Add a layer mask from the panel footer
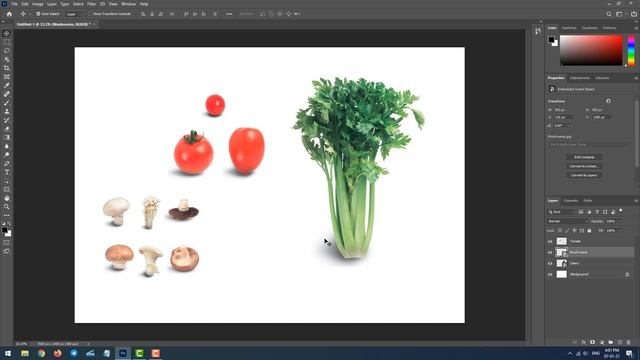 pyautogui.click(x=593, y=342)
